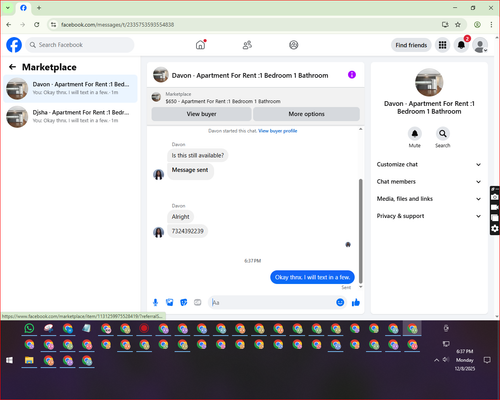Image resolution: width=500 pixels, height=400 pixels.
Task: Click the taskbar volume icon
Action: tap(446, 360)
